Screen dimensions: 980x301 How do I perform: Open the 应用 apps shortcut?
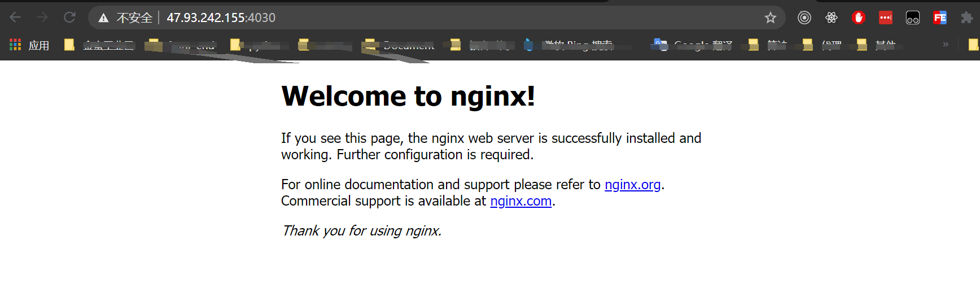(29, 45)
